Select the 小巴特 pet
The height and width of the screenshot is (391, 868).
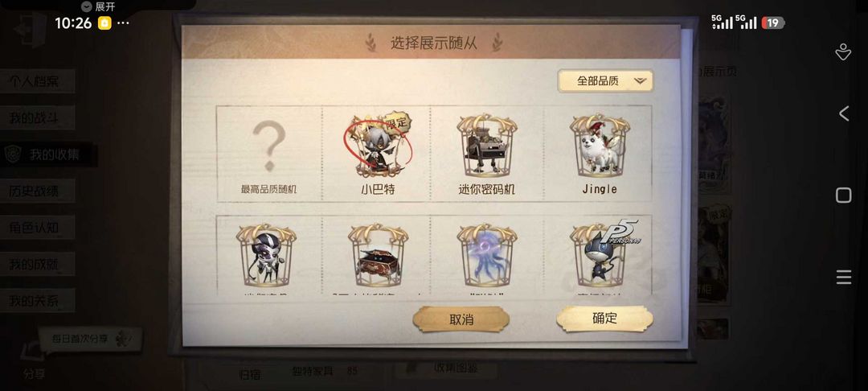[378, 154]
